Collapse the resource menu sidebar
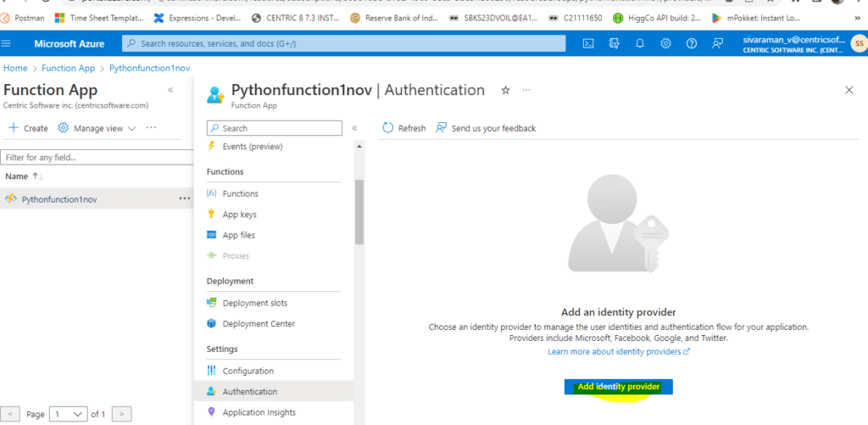Image resolution: width=868 pixels, height=425 pixels. (x=354, y=128)
